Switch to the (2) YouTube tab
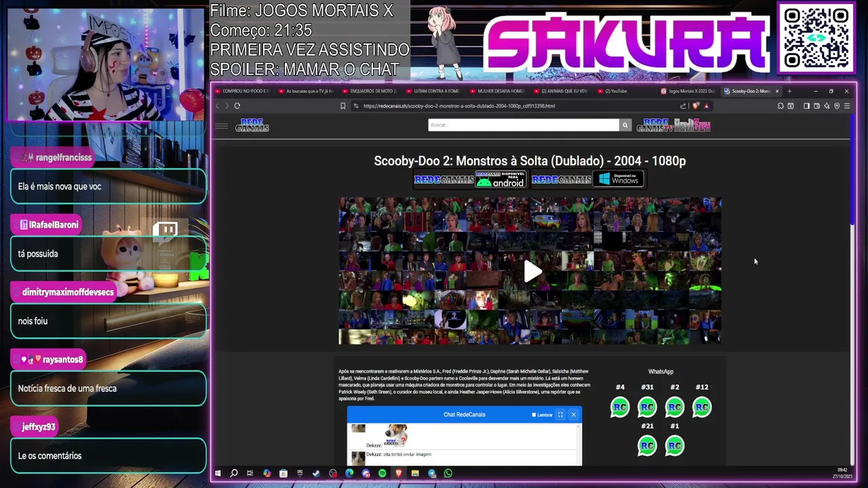 tap(624, 91)
